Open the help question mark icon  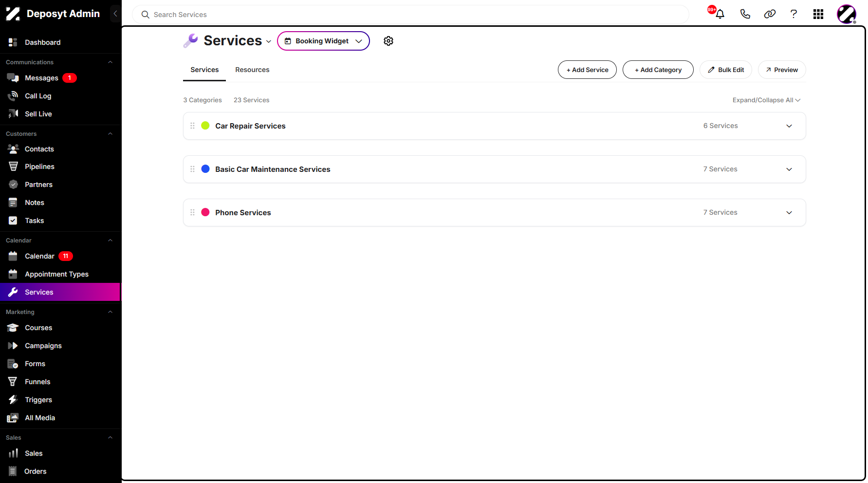(794, 14)
